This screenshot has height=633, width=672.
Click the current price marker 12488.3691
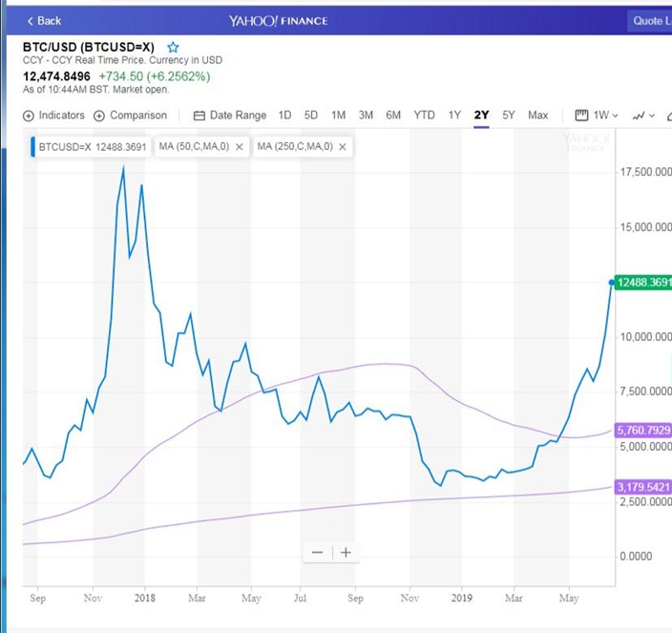pyautogui.click(x=643, y=283)
